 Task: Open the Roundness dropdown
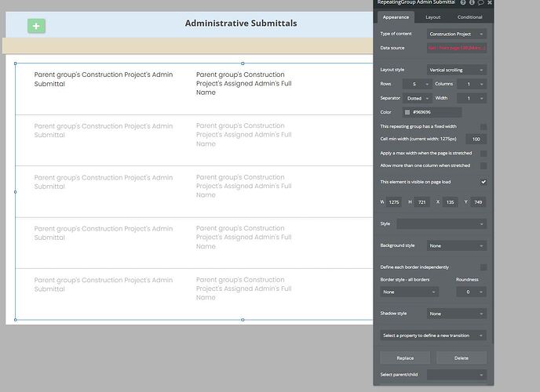[x=472, y=292]
